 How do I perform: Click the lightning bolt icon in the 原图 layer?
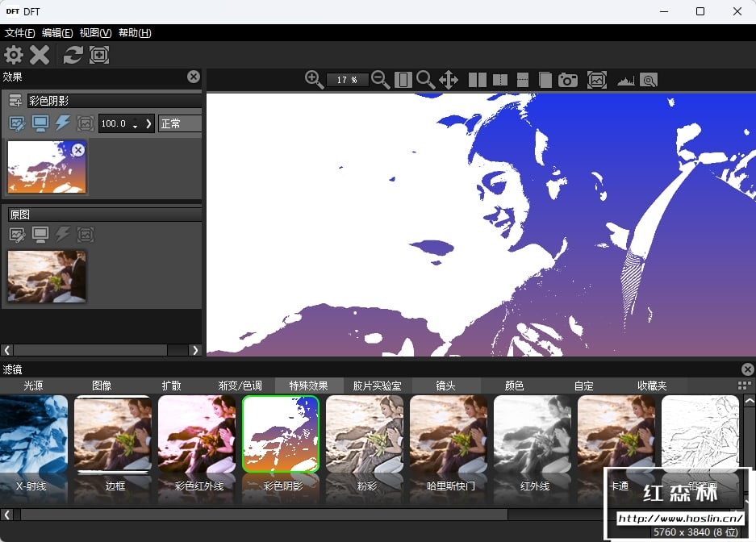pos(63,235)
